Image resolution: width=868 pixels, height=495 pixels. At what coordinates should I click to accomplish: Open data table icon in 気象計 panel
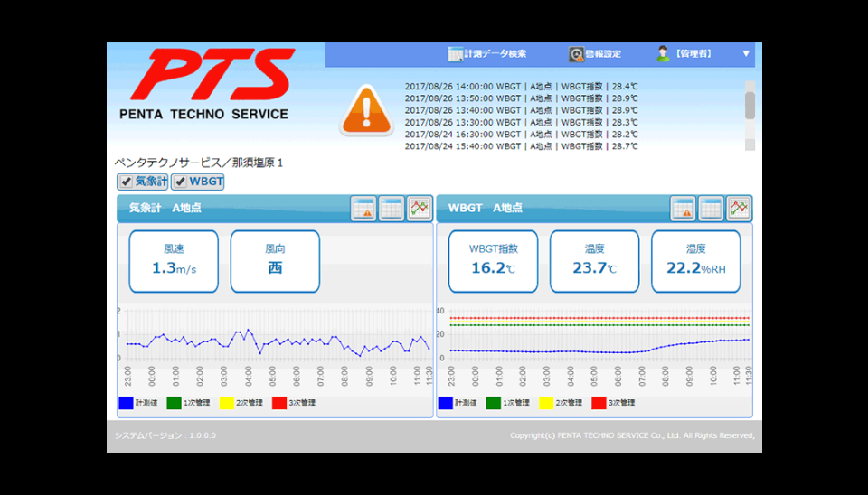[392, 209]
